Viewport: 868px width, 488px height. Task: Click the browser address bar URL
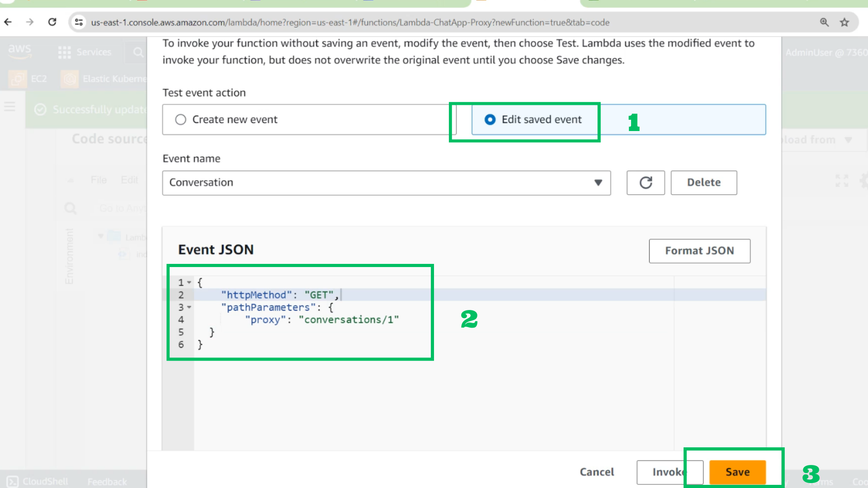pyautogui.click(x=350, y=23)
